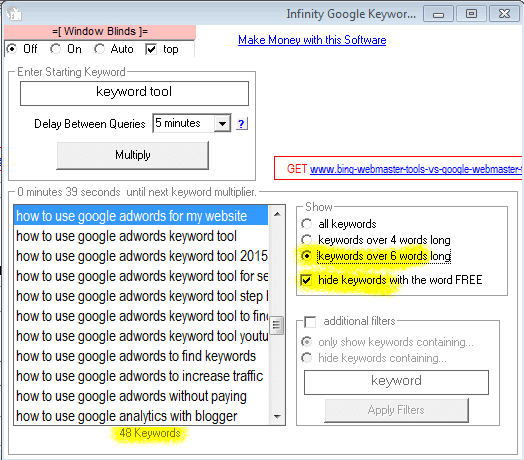Viewport: 524px width, 460px height.
Task: Select 'how to use google adwords to find keywords'
Action: pos(141,356)
